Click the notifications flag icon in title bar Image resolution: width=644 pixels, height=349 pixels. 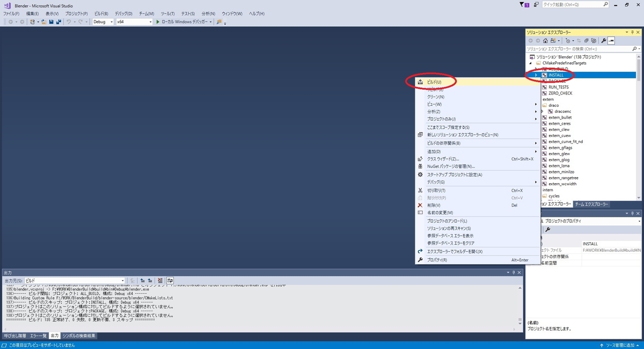[524, 4]
